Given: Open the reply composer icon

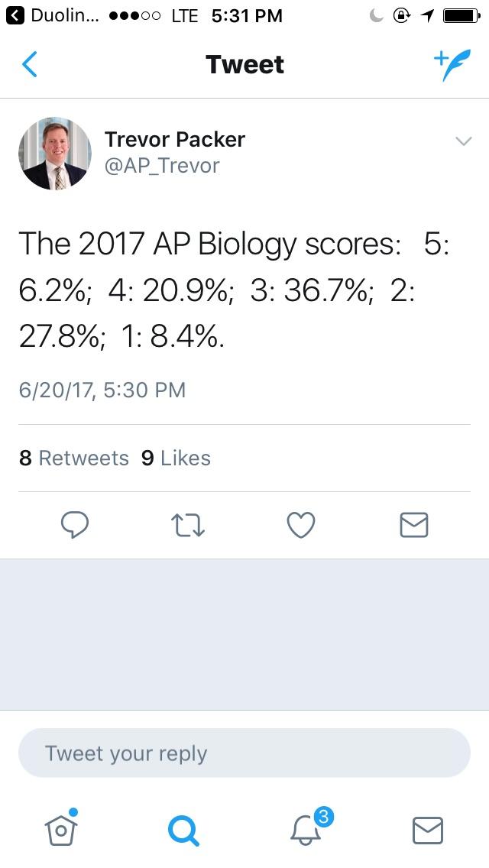Looking at the screenshot, I should 75,525.
